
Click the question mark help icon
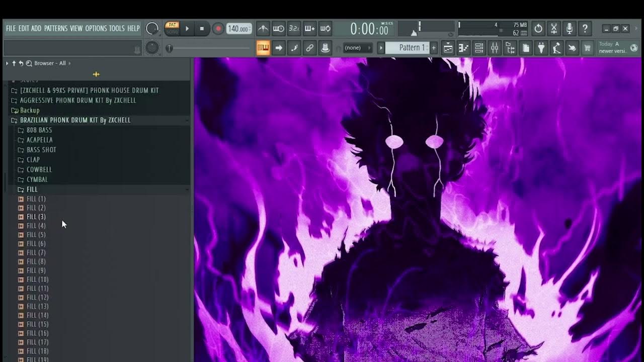click(x=585, y=29)
